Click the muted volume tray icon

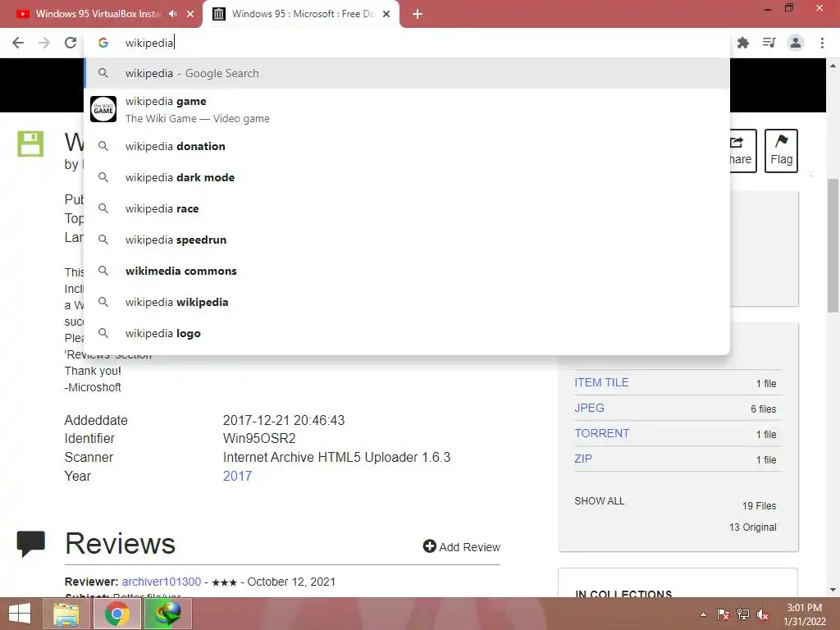click(x=763, y=614)
